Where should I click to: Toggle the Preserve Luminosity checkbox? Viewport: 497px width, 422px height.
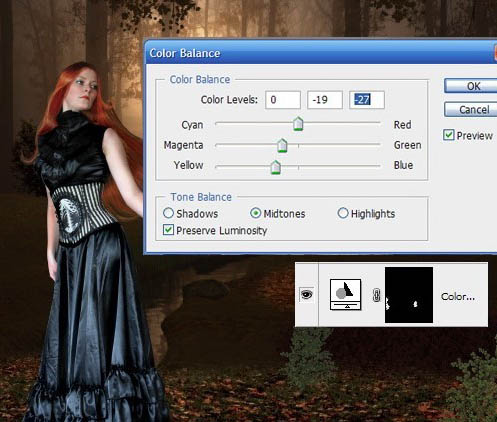(168, 230)
